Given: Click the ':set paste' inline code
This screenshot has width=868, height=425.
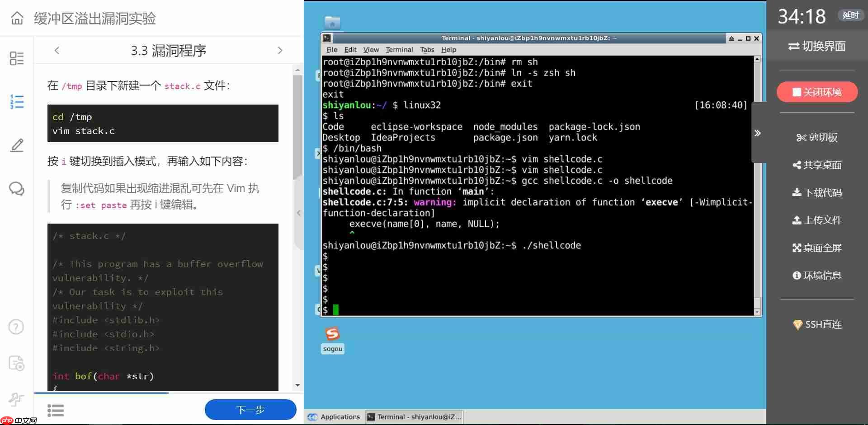Looking at the screenshot, I should [x=101, y=205].
